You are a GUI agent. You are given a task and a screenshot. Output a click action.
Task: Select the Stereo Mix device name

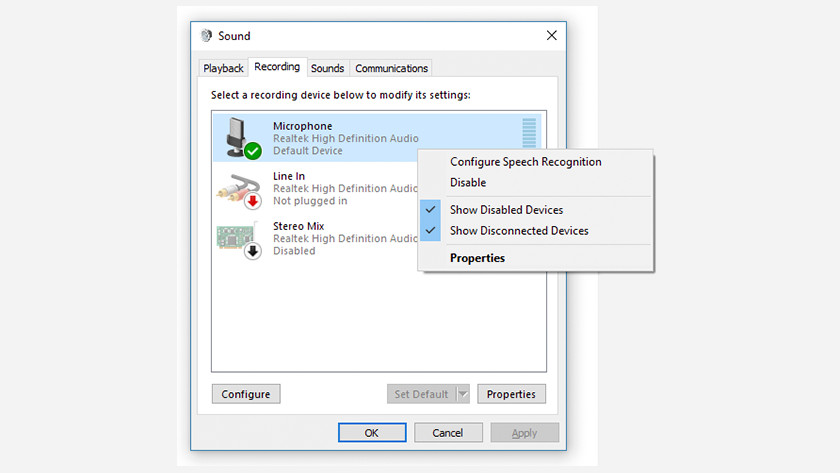point(298,226)
